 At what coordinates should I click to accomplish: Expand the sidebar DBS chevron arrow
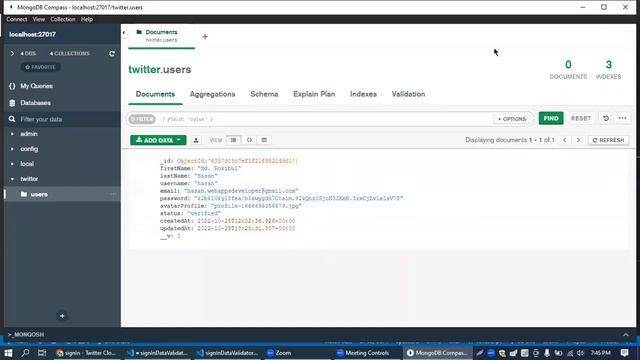12,53
